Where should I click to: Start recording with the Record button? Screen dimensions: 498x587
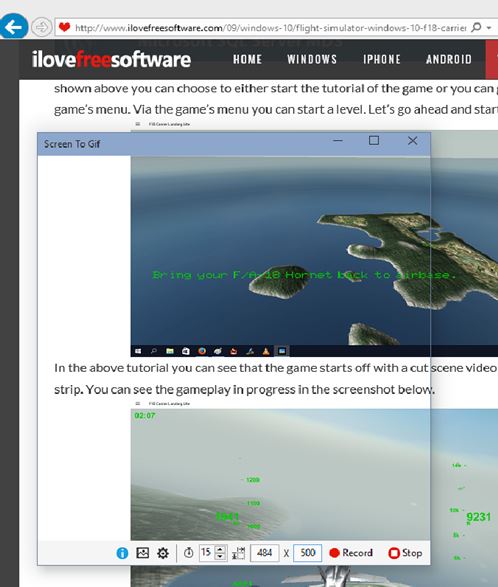(x=351, y=553)
